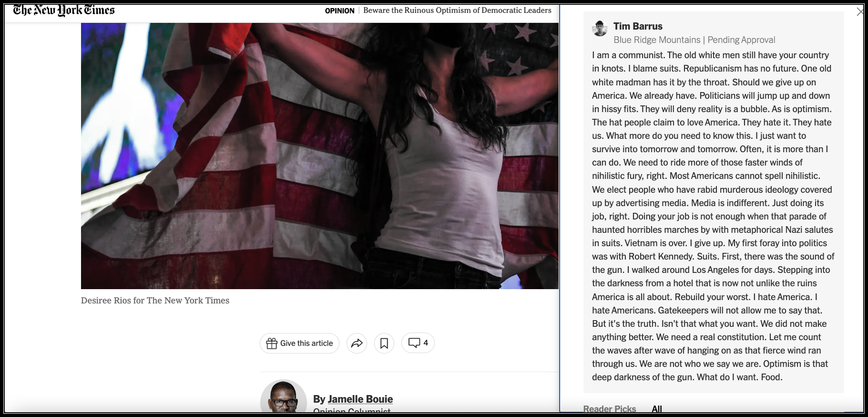The height and width of the screenshot is (417, 868).
Task: Click the flag photo in the article
Action: point(320,156)
